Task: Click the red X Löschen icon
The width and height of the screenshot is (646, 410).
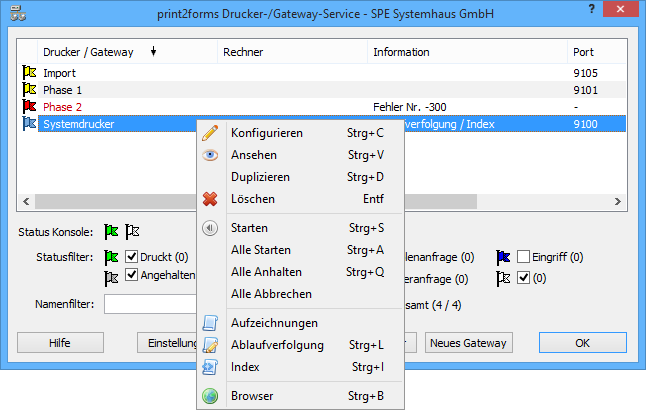Action: [x=210, y=199]
